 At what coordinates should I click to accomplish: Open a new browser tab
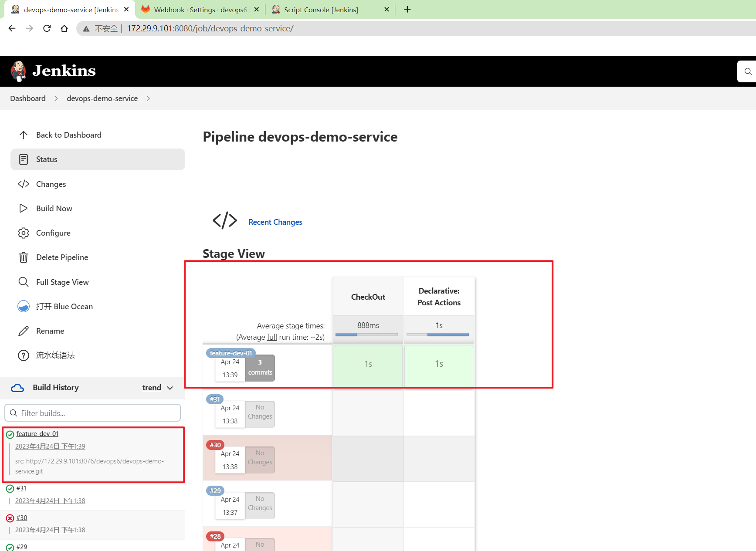(x=407, y=9)
